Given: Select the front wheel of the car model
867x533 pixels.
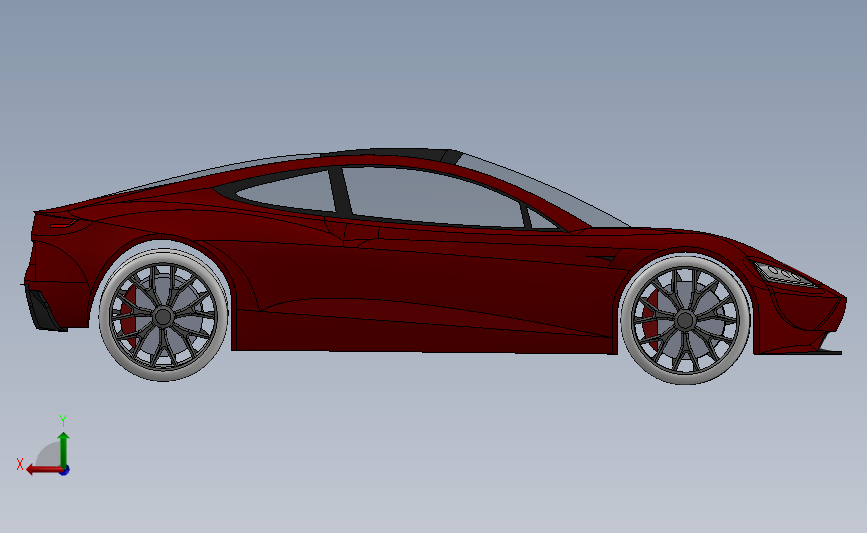Looking at the screenshot, I should 685,320.
